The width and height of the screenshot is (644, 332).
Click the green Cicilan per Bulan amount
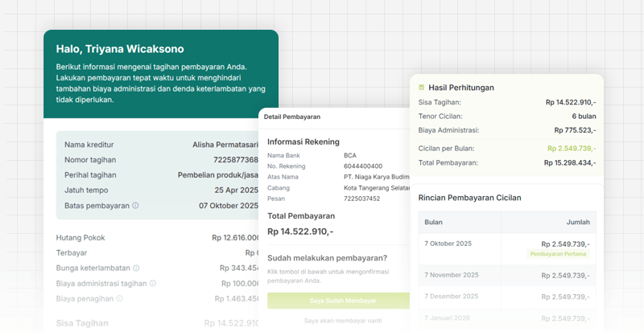click(571, 148)
